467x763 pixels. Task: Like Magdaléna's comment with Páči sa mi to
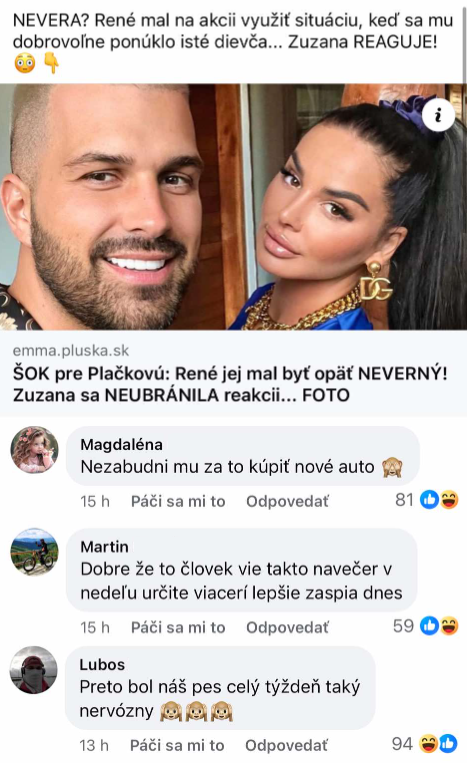178,501
